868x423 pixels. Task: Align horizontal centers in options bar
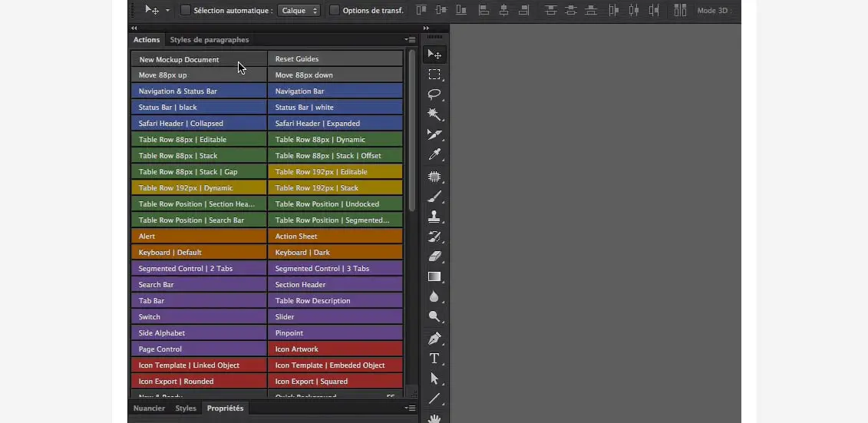[503, 10]
